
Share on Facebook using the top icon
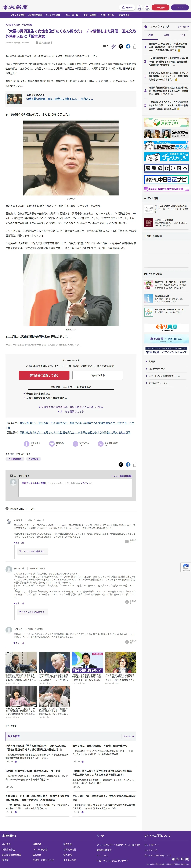click(128, 46)
